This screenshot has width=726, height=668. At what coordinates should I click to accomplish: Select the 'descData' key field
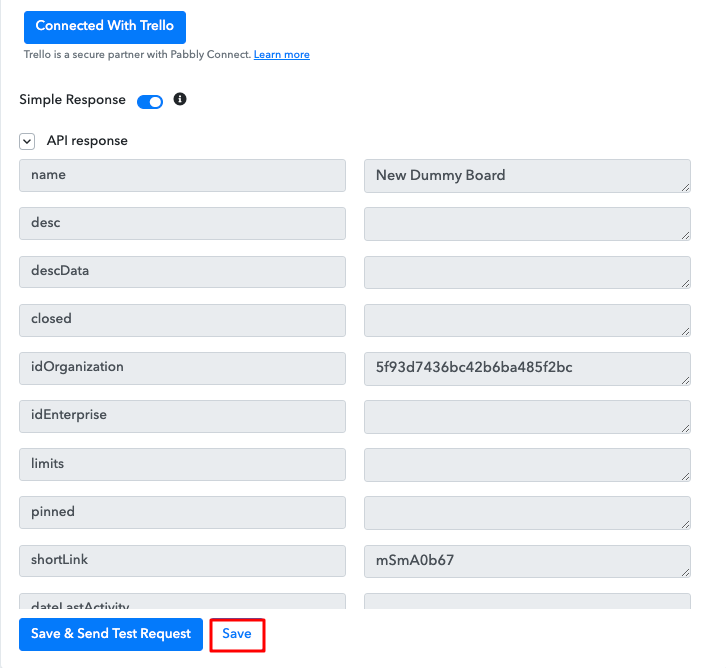pos(182,272)
